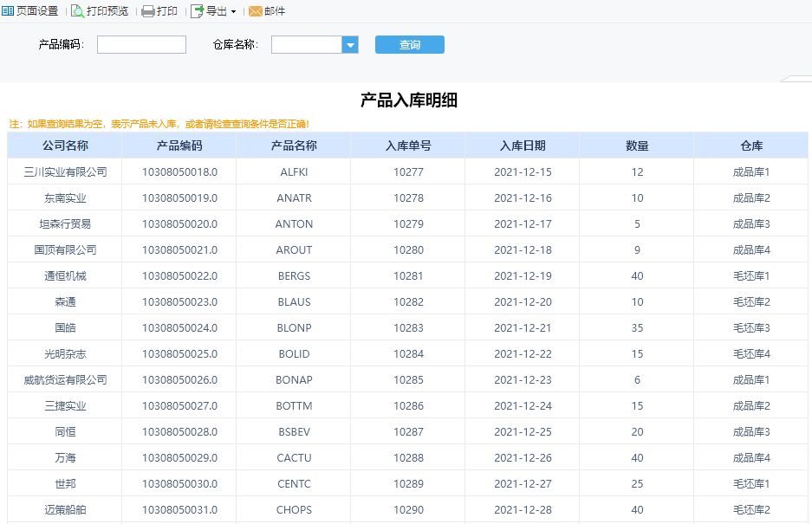This screenshot has width=812, height=524.
Task: Click the 邮件 envelope icon
Action: coord(256,11)
